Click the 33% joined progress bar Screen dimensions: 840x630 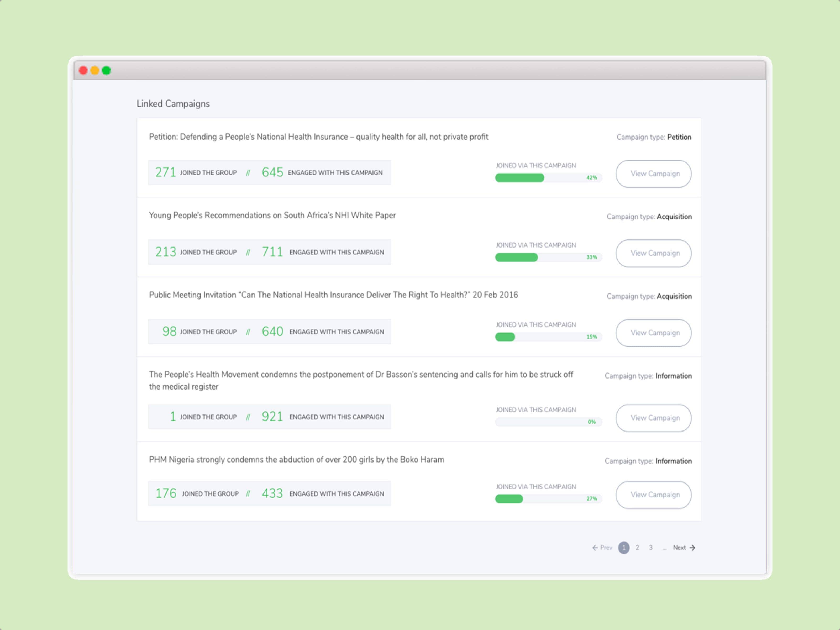(548, 258)
